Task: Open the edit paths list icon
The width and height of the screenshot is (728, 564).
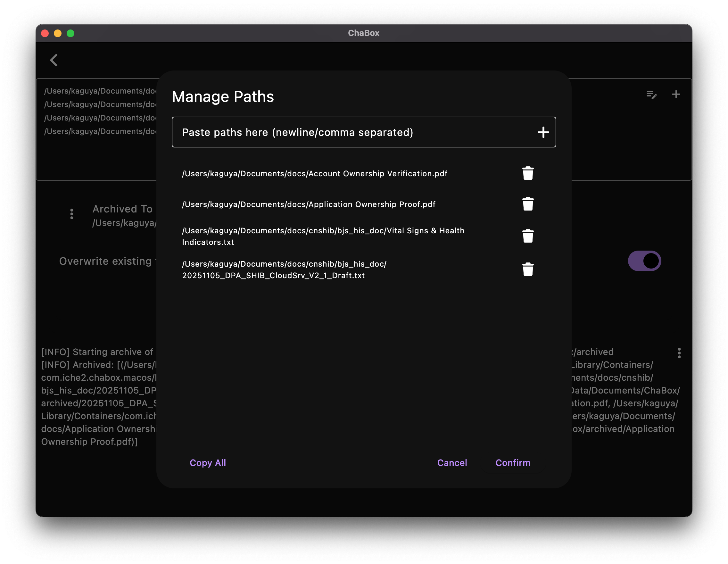Action: coord(651,95)
